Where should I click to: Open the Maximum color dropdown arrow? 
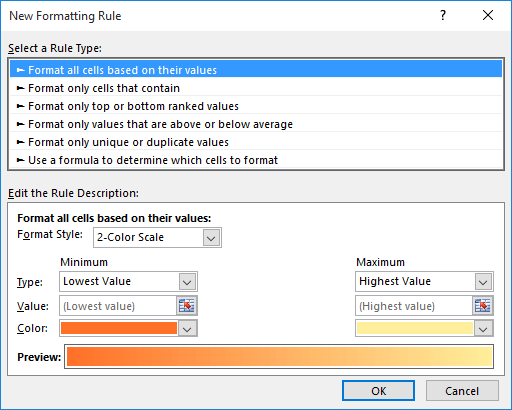(483, 328)
